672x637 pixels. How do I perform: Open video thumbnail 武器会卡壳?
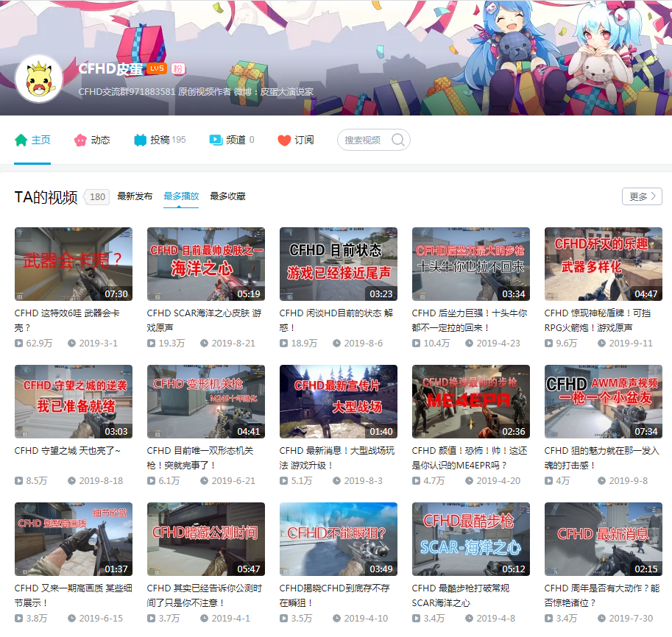(x=74, y=264)
